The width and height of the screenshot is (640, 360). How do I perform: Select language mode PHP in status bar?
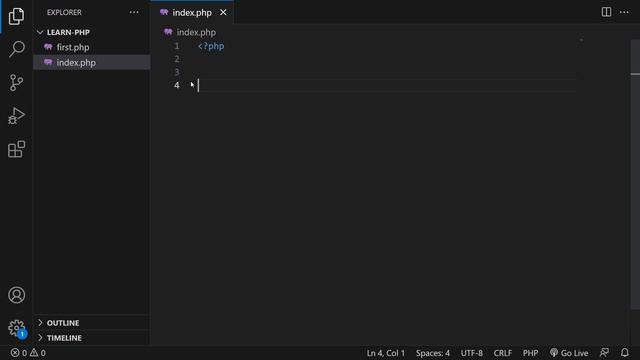(530, 353)
